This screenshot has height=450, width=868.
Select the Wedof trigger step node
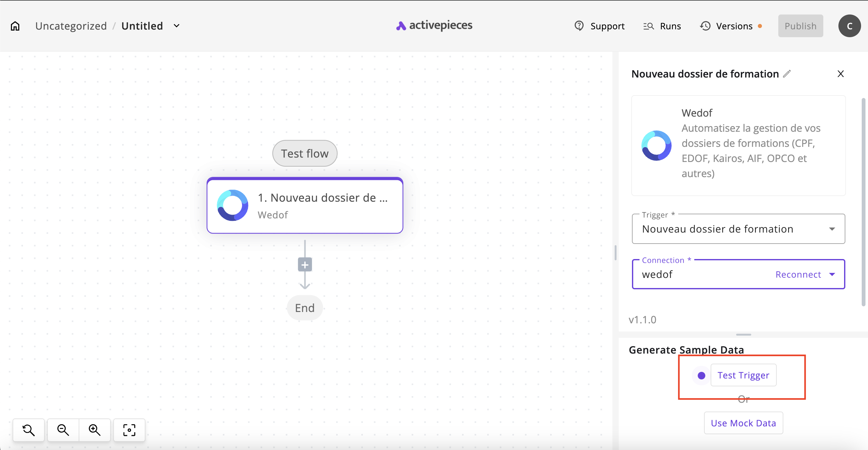[305, 205]
